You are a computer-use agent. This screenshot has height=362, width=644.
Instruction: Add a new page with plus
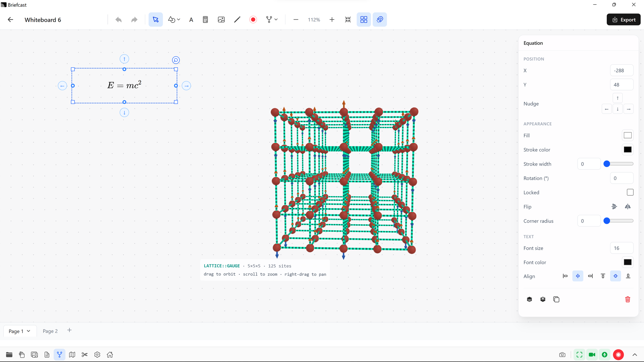pyautogui.click(x=69, y=330)
